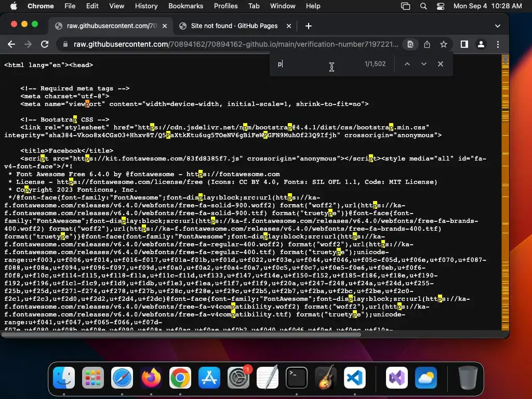
Task: Open a new tab
Action: [309, 26]
